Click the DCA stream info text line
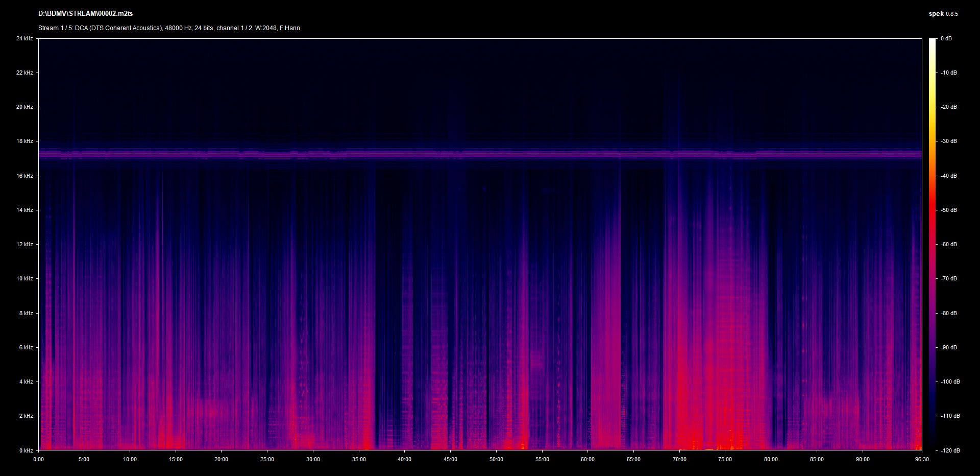Viewport: 980px width, 476px height. tap(169, 28)
